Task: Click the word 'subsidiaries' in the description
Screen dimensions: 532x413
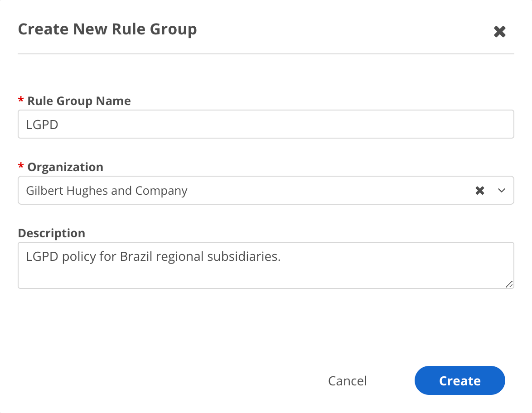Action: (243, 257)
